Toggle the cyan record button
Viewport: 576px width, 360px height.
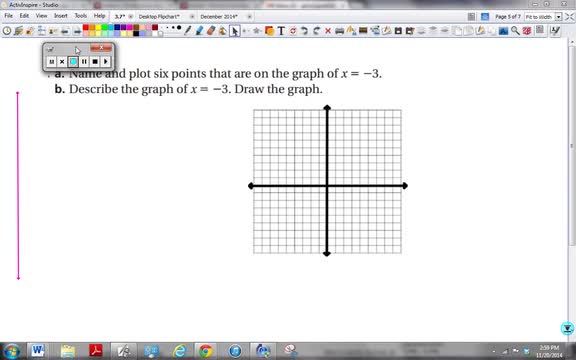[73, 61]
